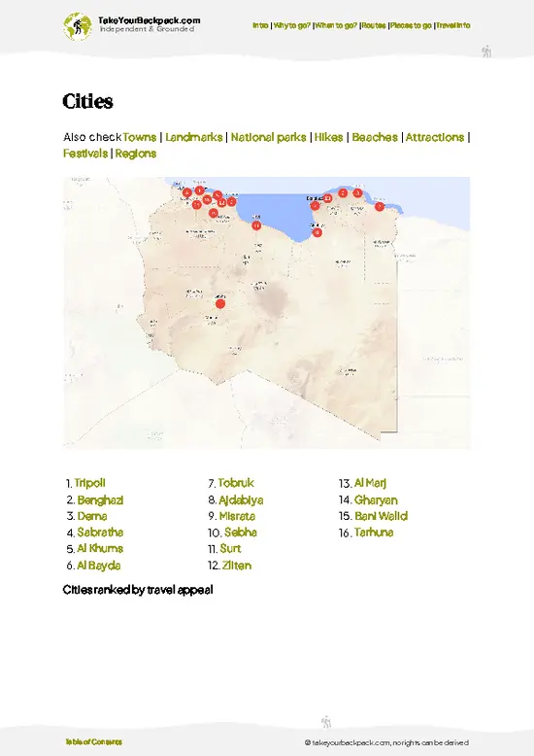The height and width of the screenshot is (756, 534).
Task: Follow the Landmarks link
Action: [194, 137]
